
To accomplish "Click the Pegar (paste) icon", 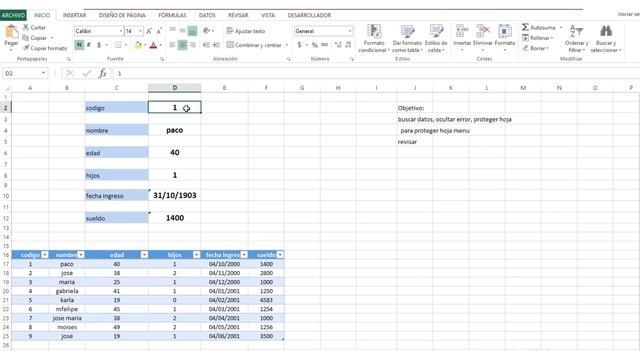I will coord(11,32).
